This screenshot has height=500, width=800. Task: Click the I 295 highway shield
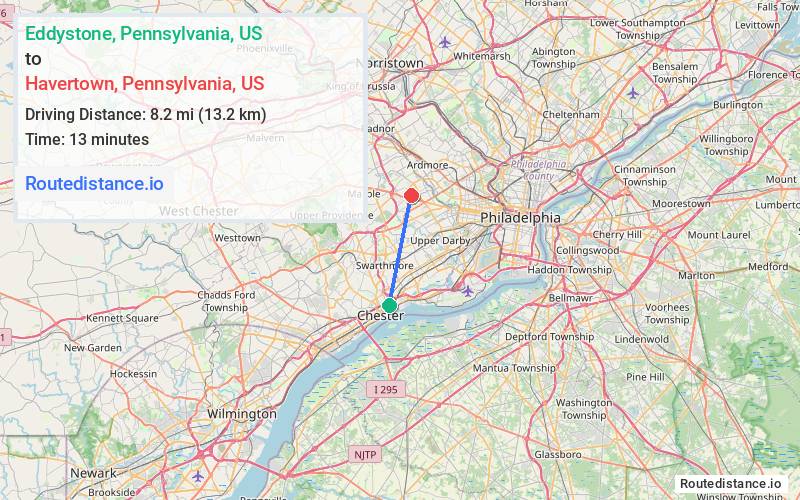tap(386, 389)
